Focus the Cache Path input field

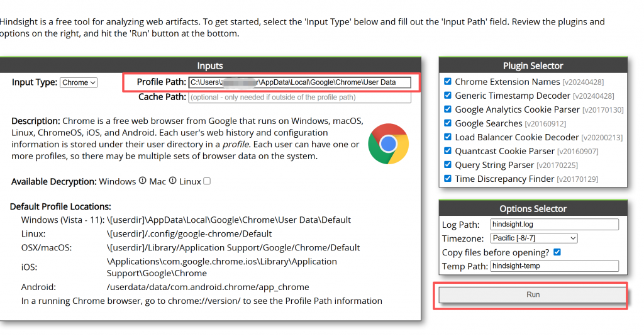[x=299, y=98]
